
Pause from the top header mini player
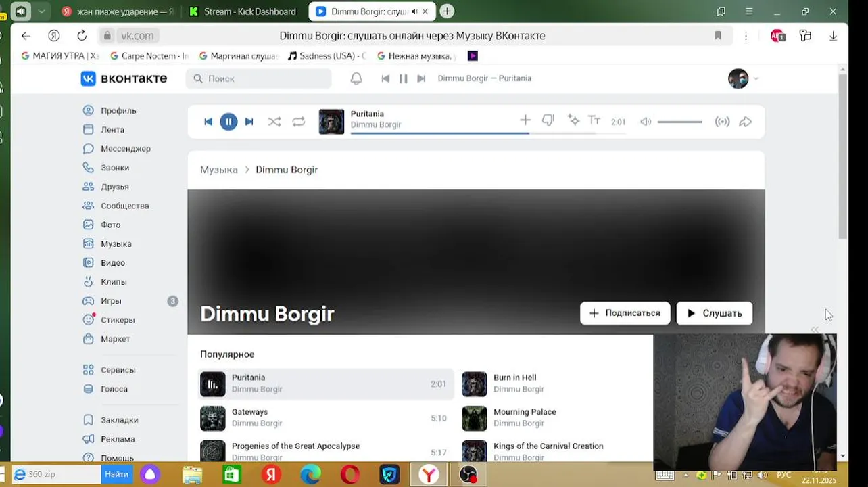point(403,78)
